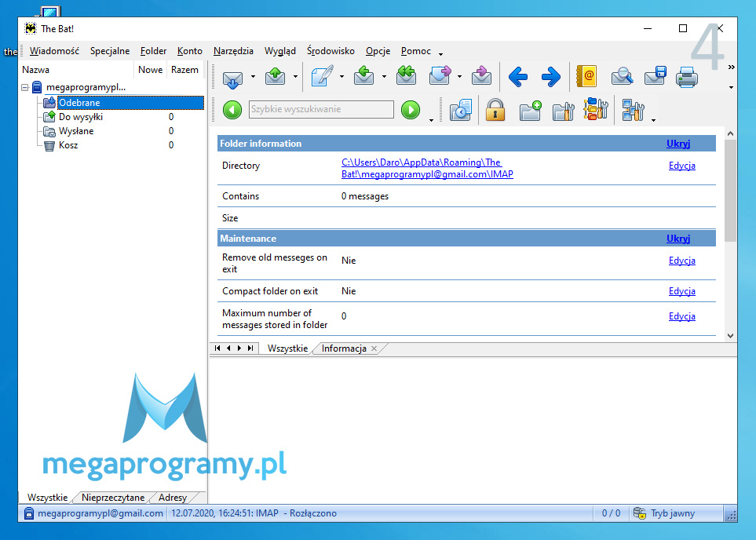The image size is (756, 540).
Task: Open quick search options dropdown arrow
Action: pos(431,120)
